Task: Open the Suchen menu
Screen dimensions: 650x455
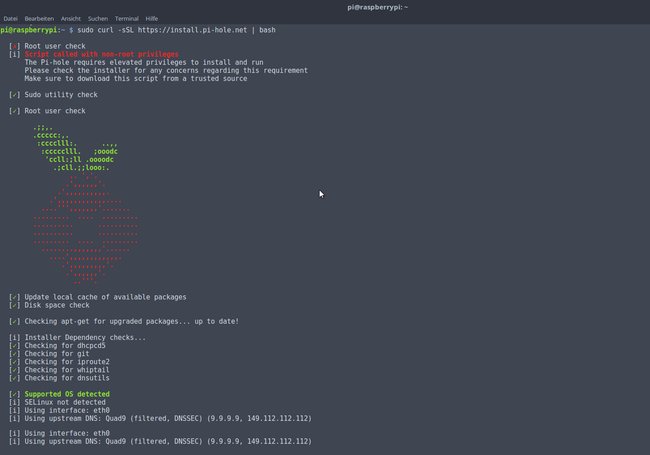Action: [98, 19]
